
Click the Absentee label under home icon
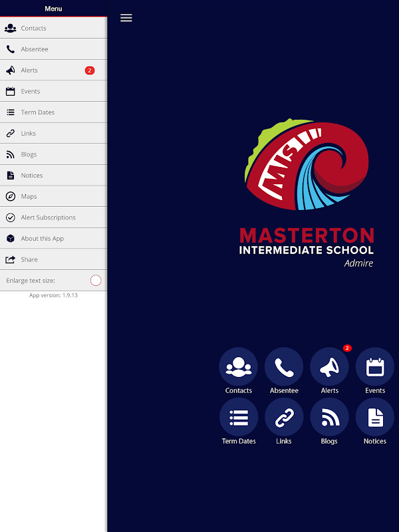point(284,390)
